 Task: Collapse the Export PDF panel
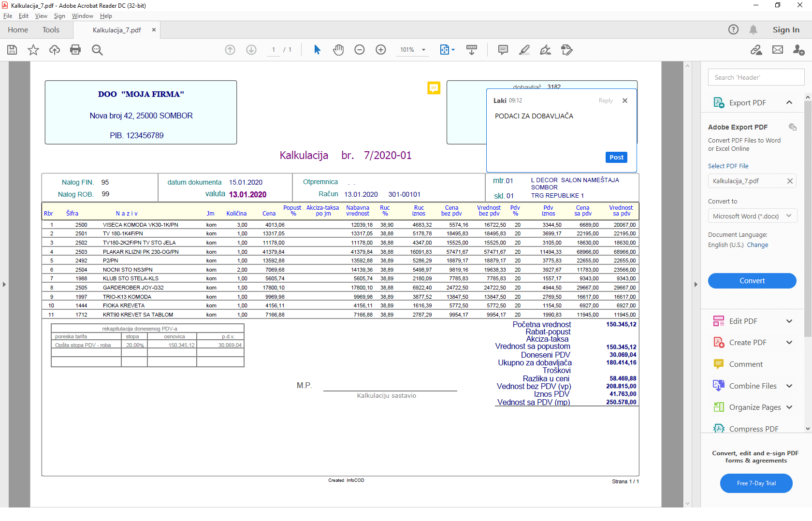click(789, 102)
